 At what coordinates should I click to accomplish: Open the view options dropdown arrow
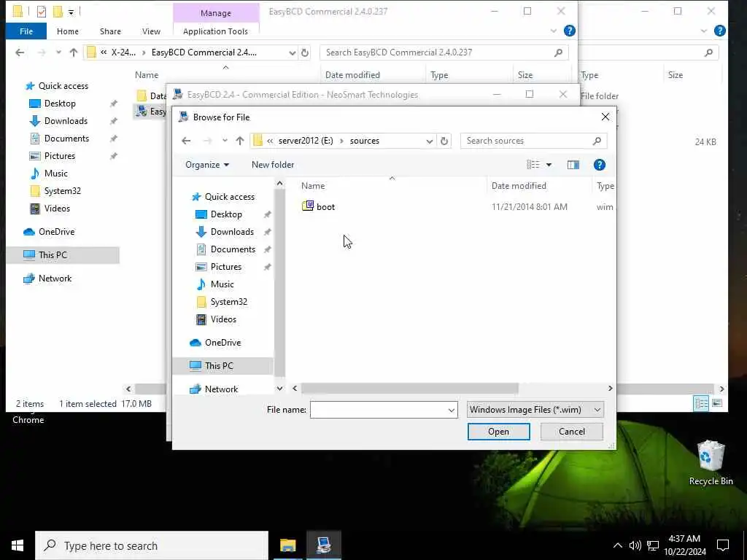coord(549,165)
